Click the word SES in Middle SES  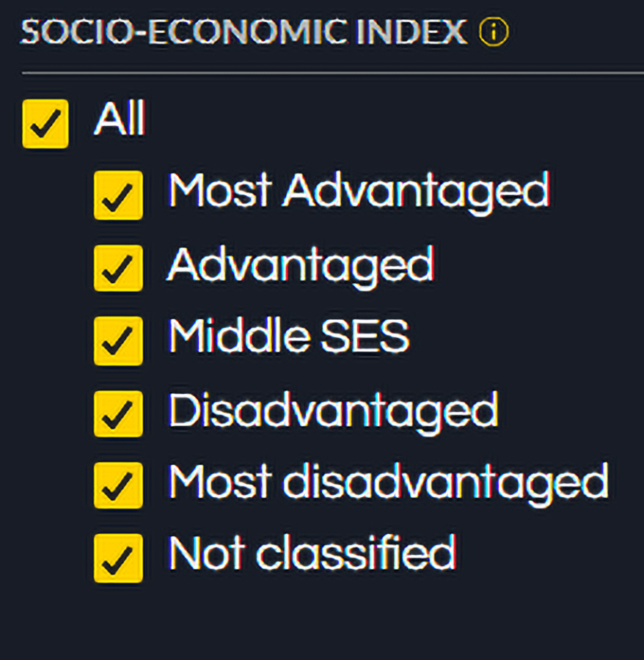366,336
